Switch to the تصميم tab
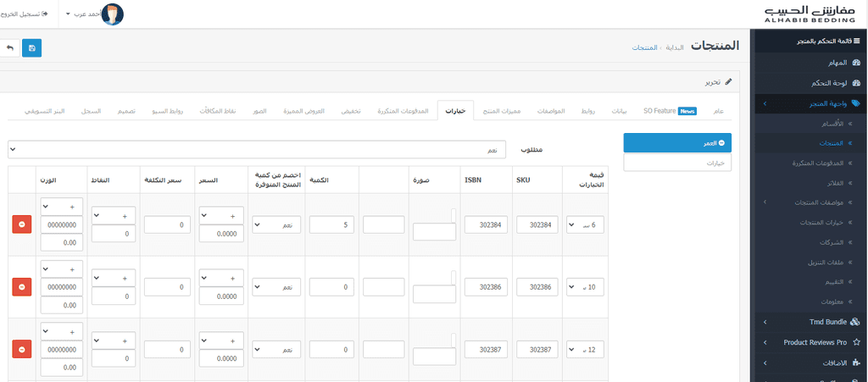 [125, 111]
